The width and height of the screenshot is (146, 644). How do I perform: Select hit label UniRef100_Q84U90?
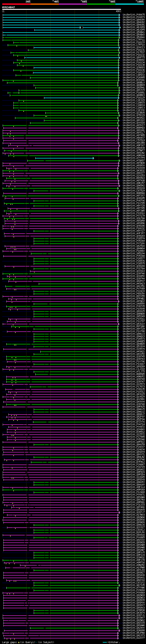click(134, 20)
